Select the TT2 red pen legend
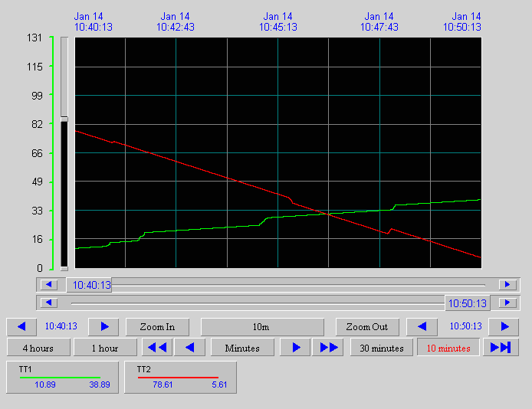 pos(180,377)
